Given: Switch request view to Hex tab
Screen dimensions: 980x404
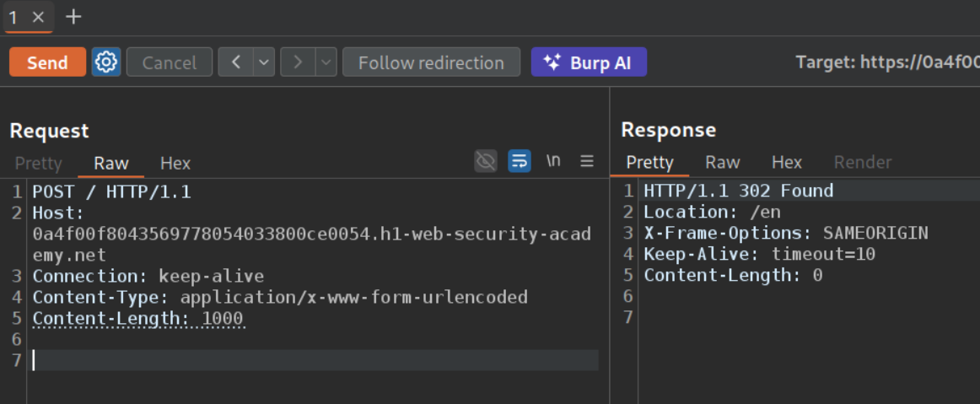Looking at the screenshot, I should pos(175,163).
